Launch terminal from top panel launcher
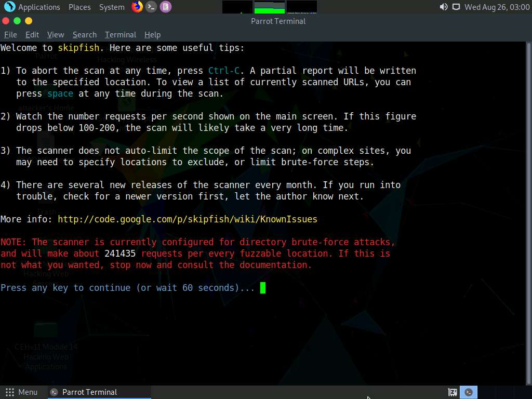 click(151, 7)
